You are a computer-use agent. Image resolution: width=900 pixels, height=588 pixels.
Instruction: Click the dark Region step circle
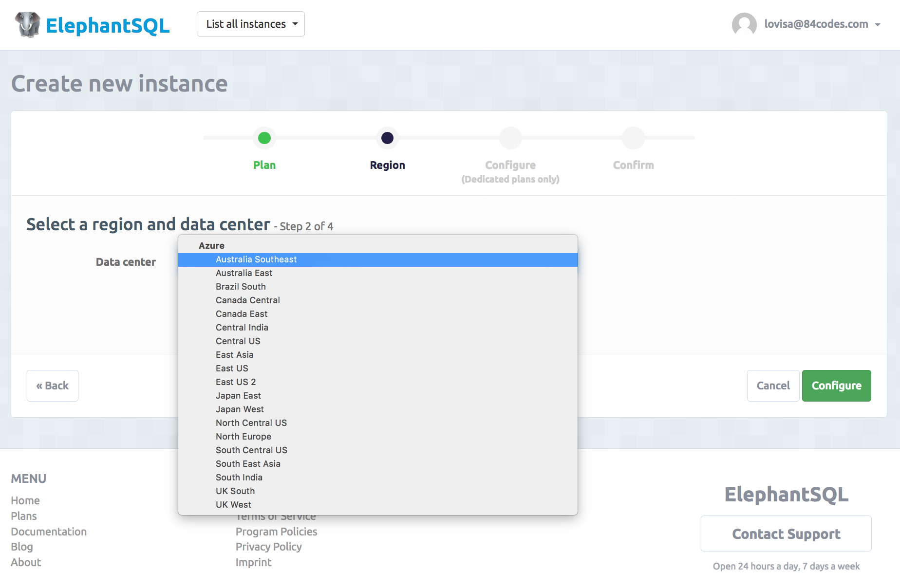[387, 138]
